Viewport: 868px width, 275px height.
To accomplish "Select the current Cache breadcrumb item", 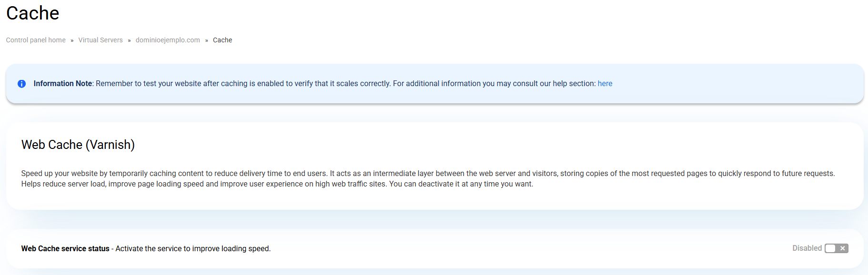I will coord(222,40).
